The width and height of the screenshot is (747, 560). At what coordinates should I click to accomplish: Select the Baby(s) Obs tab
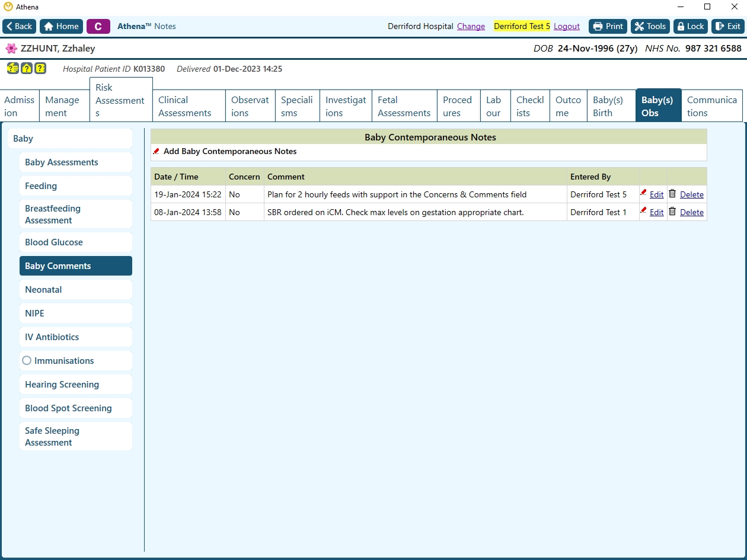[659, 105]
